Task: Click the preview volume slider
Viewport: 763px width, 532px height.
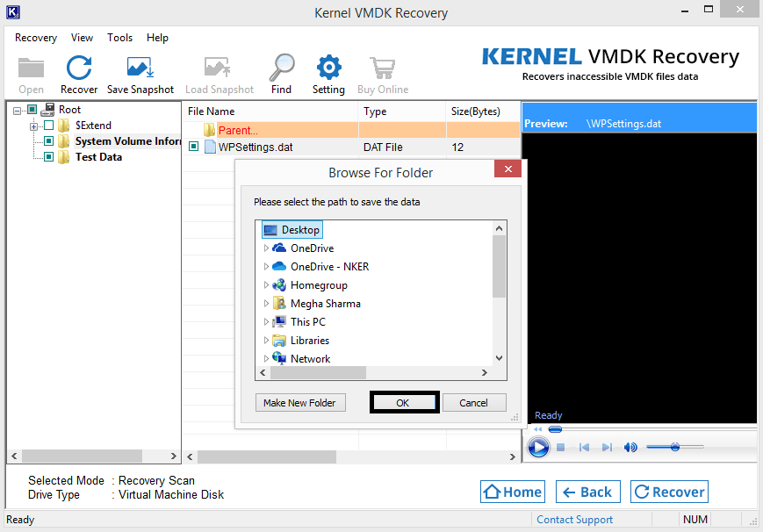Action: pos(675,447)
